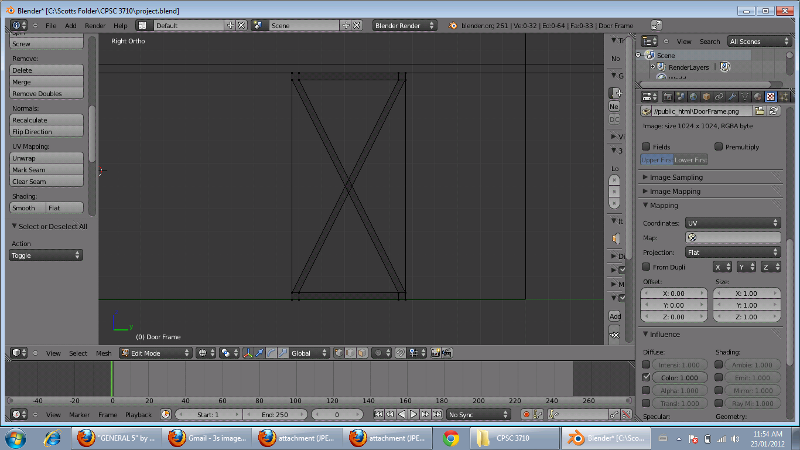Open the Add menu
The image size is (800, 450).
70,25
